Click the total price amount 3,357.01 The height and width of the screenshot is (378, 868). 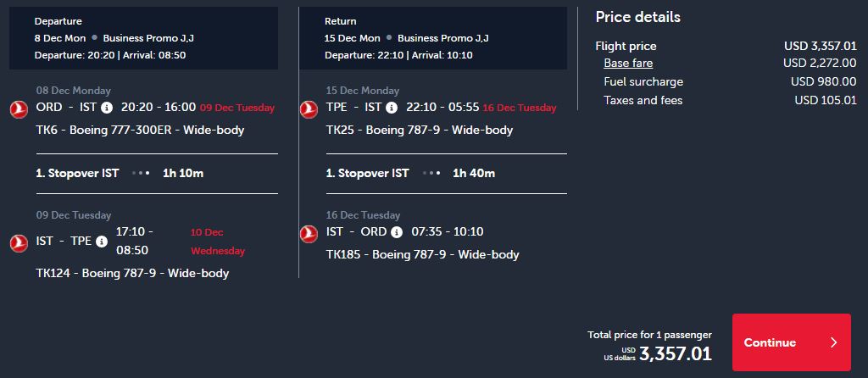coord(676,353)
